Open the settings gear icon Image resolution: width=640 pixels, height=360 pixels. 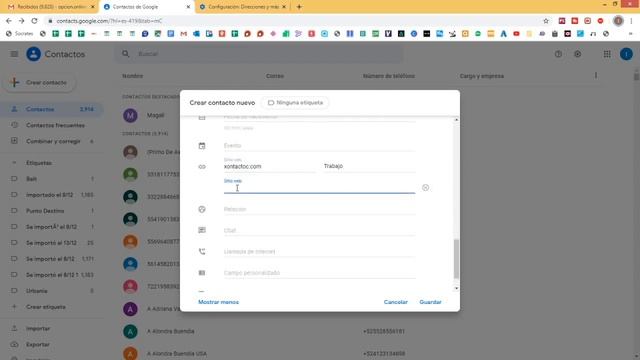click(x=578, y=54)
